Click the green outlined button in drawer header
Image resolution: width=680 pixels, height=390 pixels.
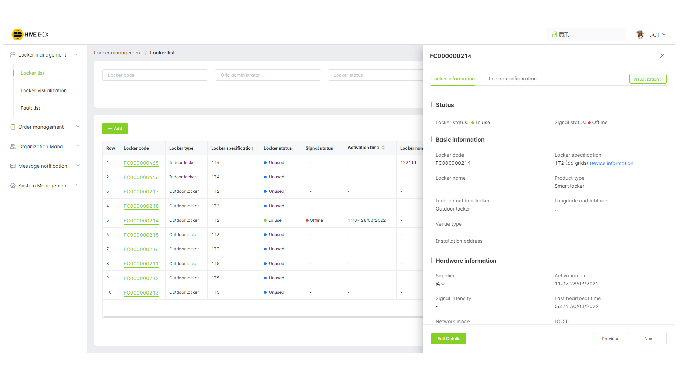pyautogui.click(x=647, y=79)
